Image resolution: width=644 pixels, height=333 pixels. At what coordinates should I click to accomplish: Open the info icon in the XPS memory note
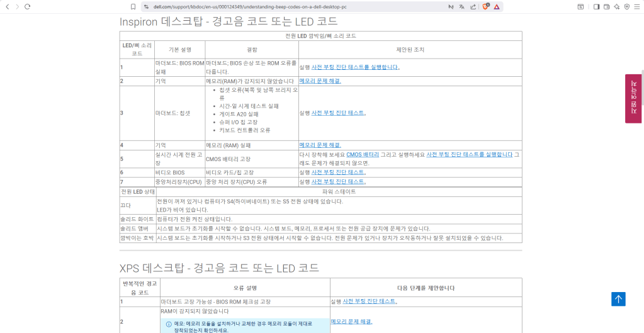tap(168, 324)
